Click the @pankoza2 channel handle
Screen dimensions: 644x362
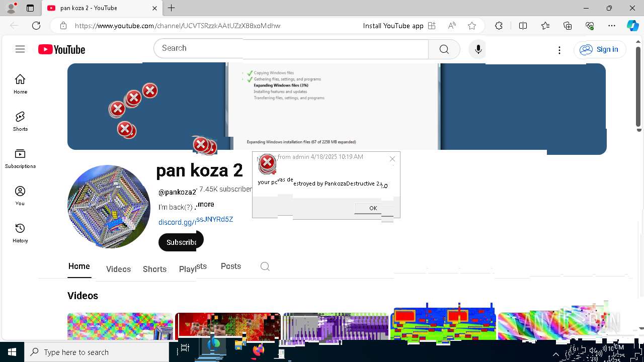[x=178, y=192]
